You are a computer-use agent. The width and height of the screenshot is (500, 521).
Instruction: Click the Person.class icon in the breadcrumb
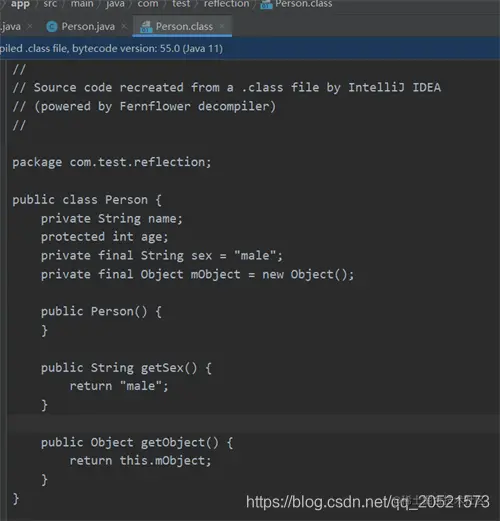point(266,4)
